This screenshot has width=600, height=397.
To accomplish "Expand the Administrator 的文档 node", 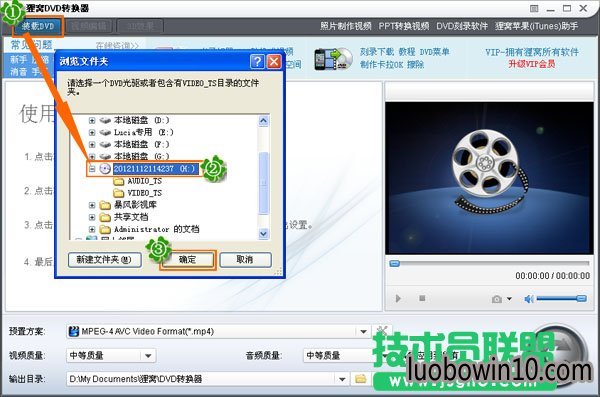I will pos(92,229).
